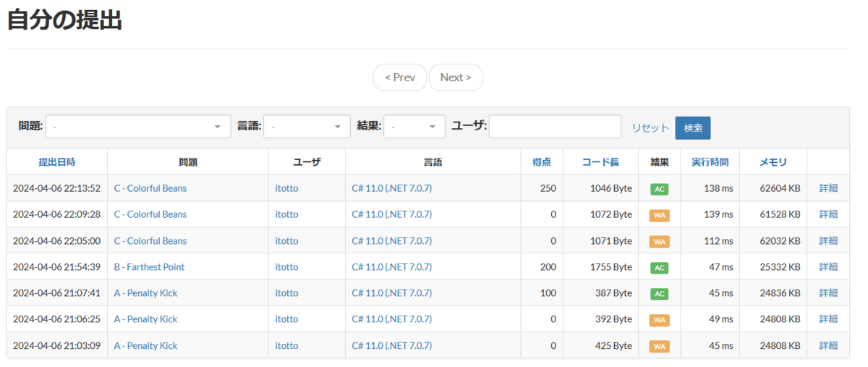Click C# 11.0 language link in 21:06:25 row
Viewport: 868px width, 367px height.
(x=392, y=319)
